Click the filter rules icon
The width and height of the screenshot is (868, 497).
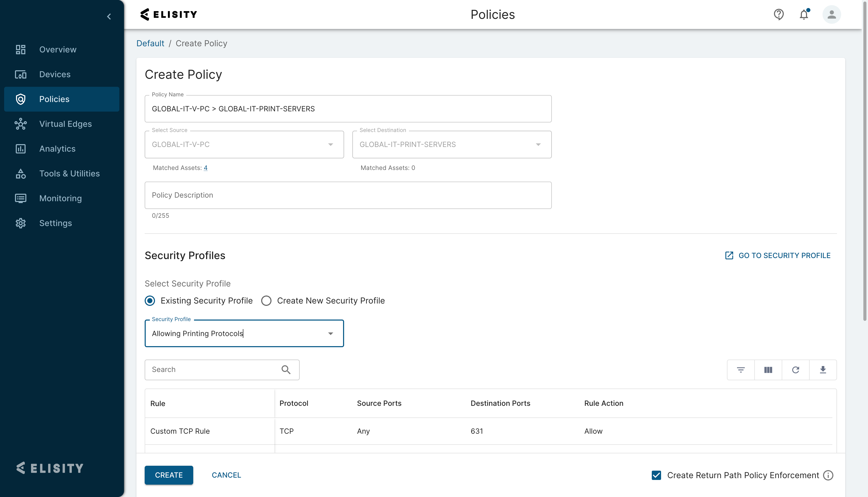tap(740, 370)
